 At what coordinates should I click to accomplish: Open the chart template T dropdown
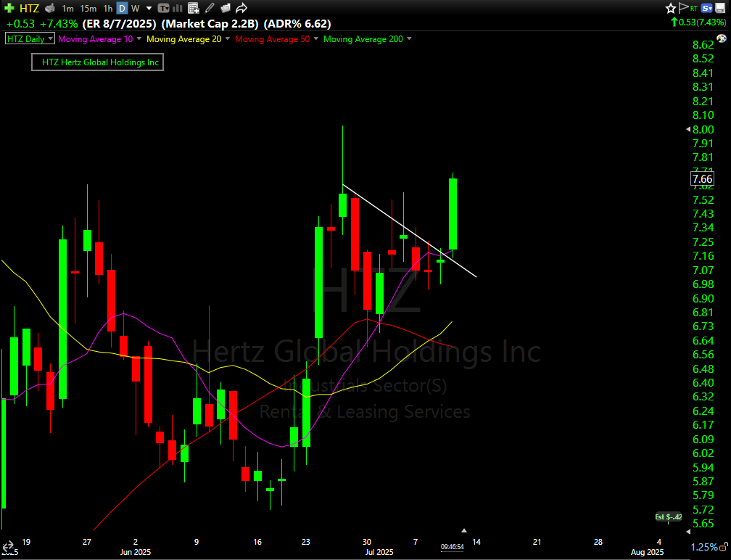(163, 8)
